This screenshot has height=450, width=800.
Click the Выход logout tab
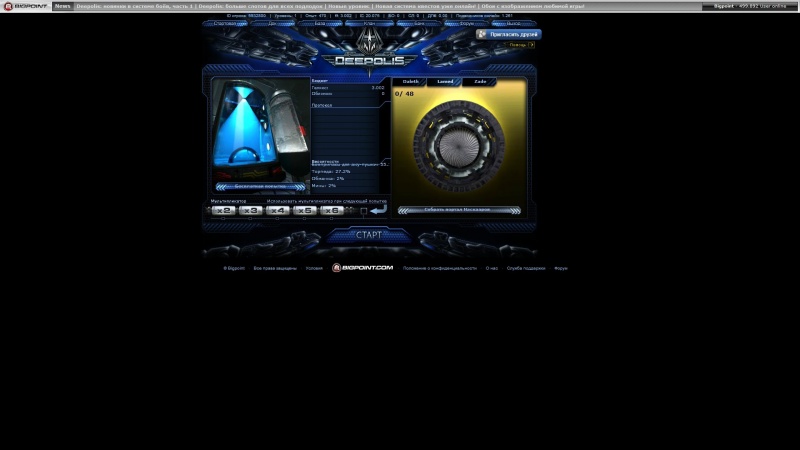(x=514, y=23)
